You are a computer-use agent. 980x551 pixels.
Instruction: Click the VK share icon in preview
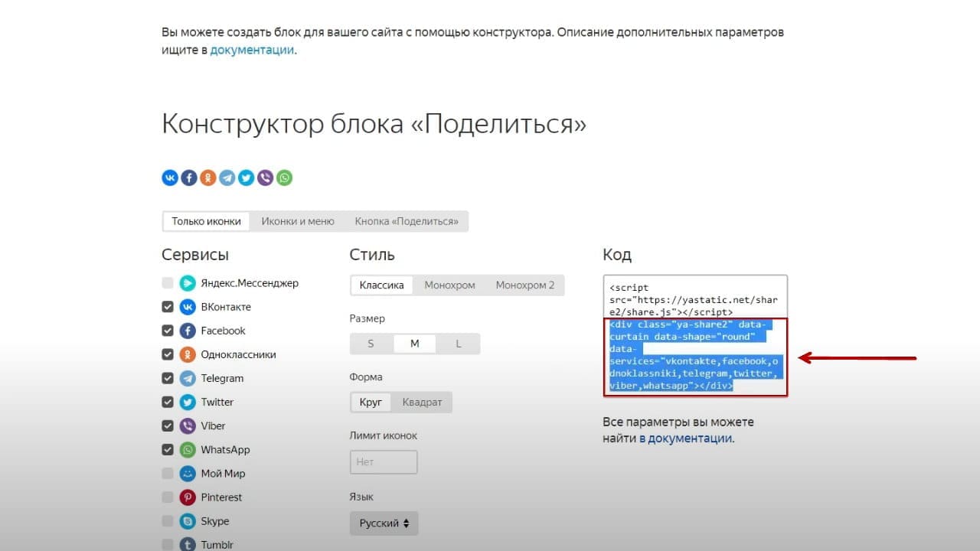[x=170, y=178]
